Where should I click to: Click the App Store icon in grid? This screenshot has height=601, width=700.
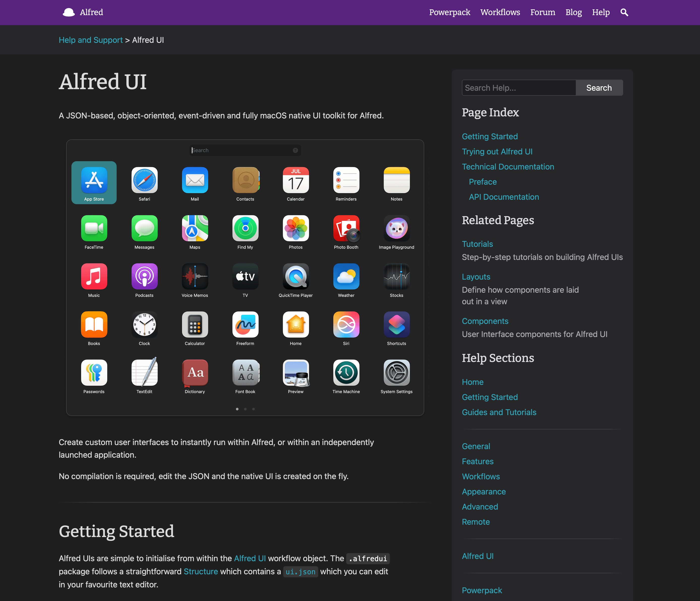94,180
